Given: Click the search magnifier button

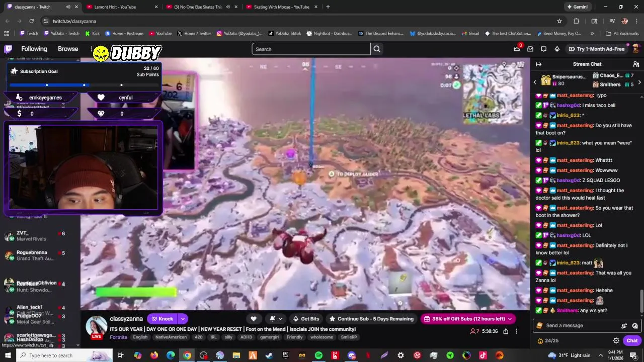Looking at the screenshot, I should [377, 49].
